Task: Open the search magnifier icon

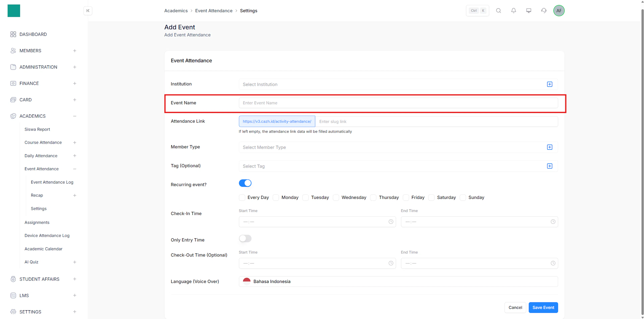Action: coord(498,11)
